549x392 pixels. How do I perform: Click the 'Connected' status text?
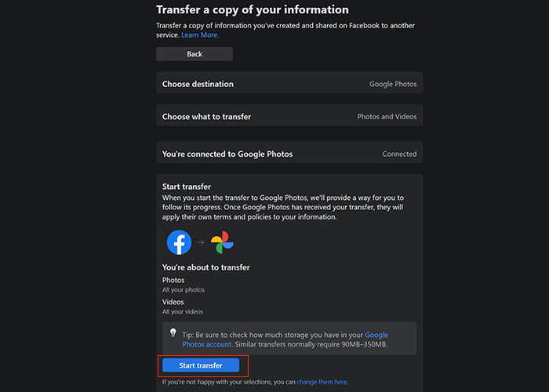(x=399, y=154)
